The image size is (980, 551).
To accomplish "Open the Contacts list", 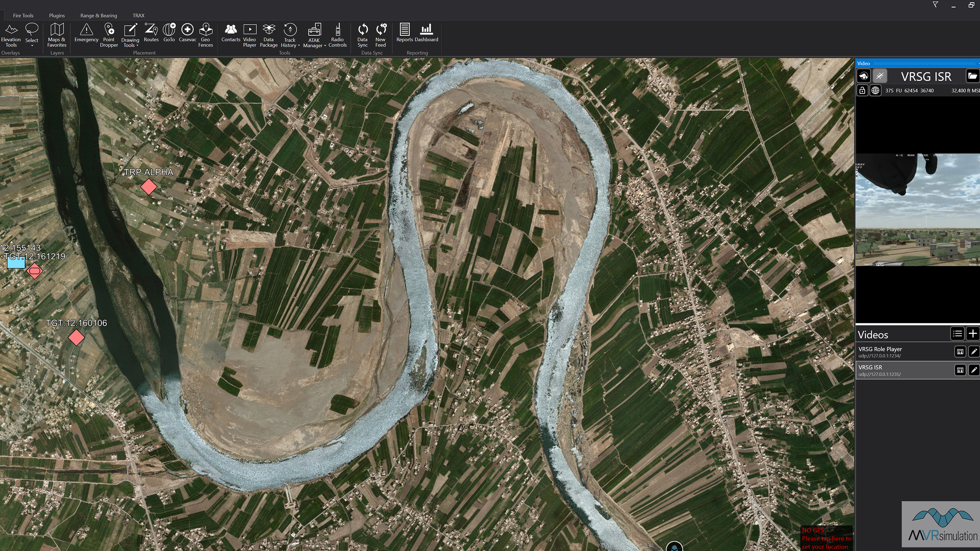I will [231, 33].
